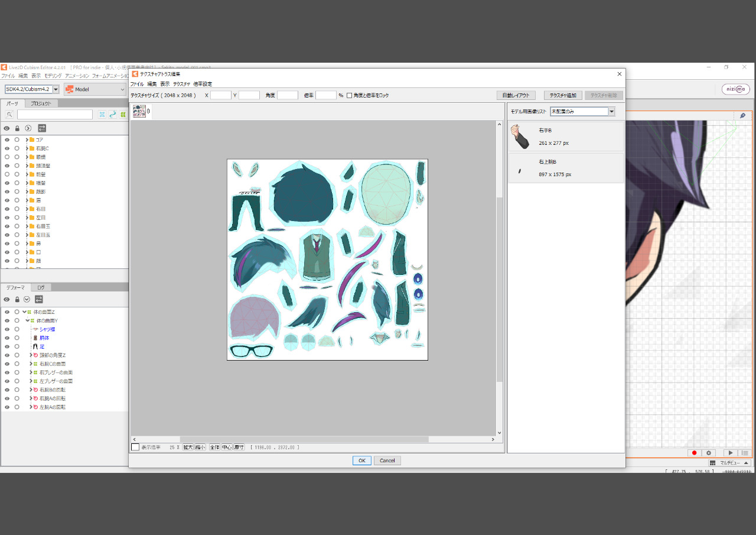The height and width of the screenshot is (535, 756).
Task: Click the green grid icon in parts toolbar
Action: [123, 115]
